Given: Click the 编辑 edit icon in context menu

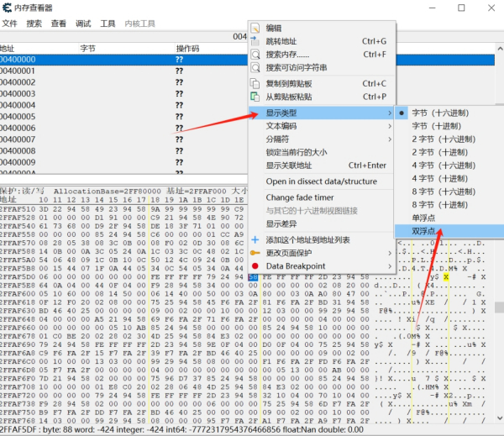Looking at the screenshot, I should (255, 28).
